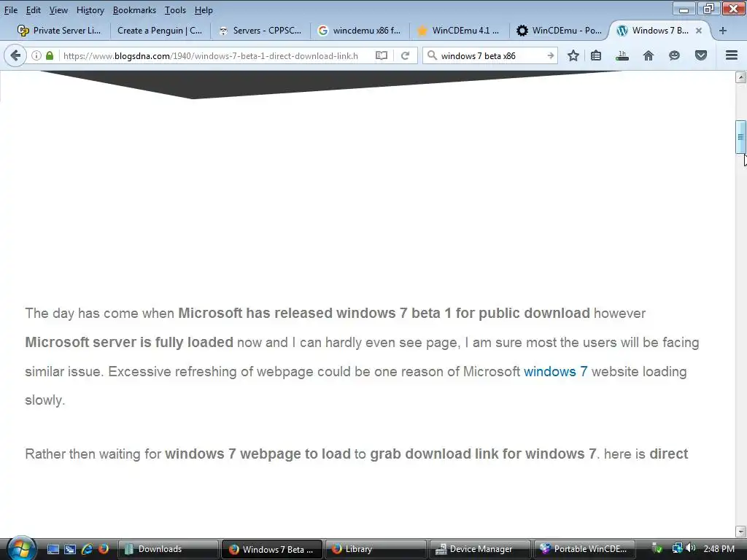Image resolution: width=747 pixels, height=560 pixels.
Task: Restore down the Firefox window
Action: click(x=708, y=9)
